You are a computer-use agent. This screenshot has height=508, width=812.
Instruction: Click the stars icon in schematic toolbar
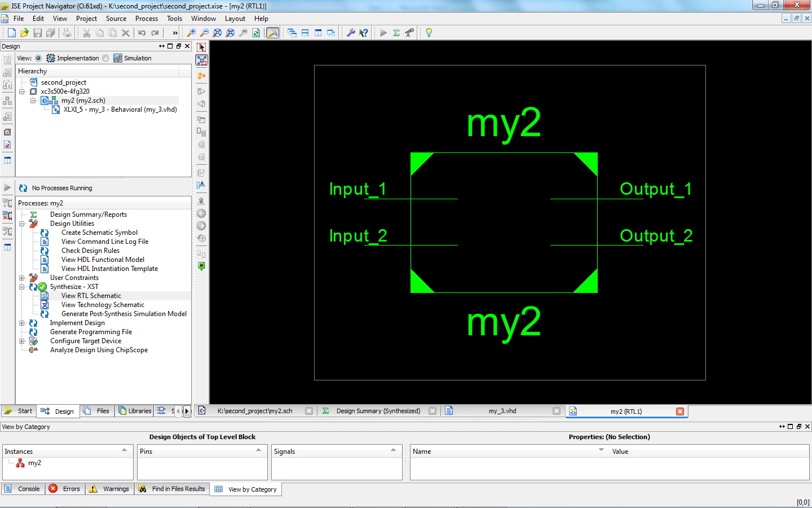point(201,76)
